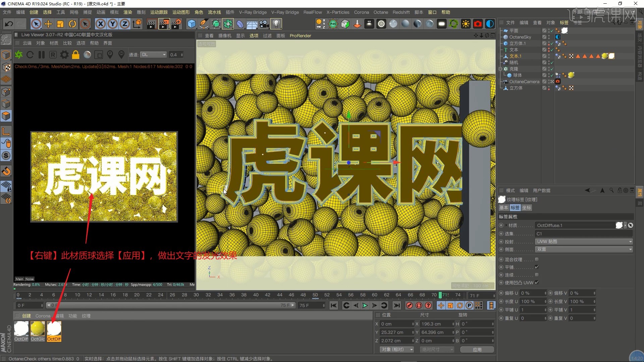644x362 pixels.
Task: Open the 投射 UVW 贴图 dropdown
Action: click(584, 242)
